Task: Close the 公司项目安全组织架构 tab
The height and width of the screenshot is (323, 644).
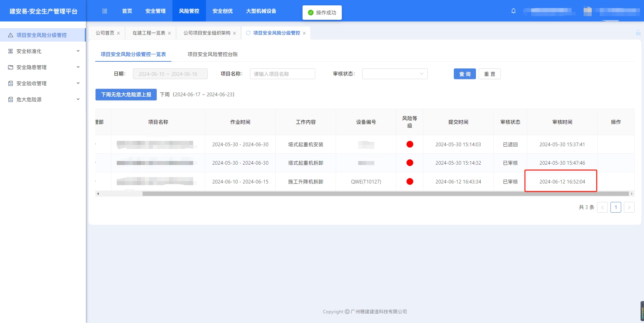Action: point(234,33)
